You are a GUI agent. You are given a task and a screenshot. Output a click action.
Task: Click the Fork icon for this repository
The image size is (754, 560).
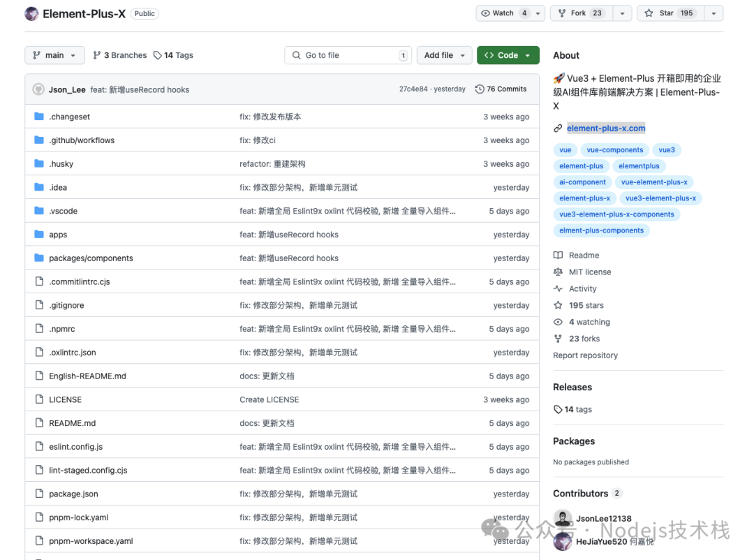562,13
